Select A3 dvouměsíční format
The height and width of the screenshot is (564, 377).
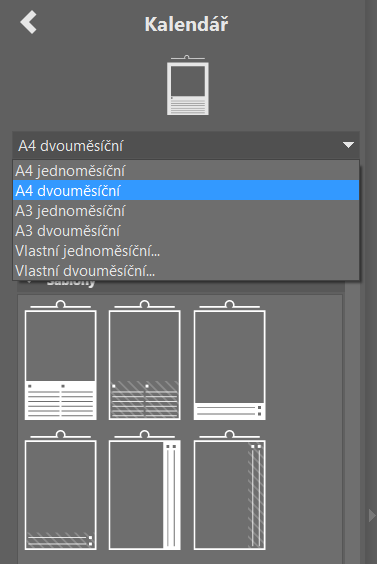pos(186,231)
